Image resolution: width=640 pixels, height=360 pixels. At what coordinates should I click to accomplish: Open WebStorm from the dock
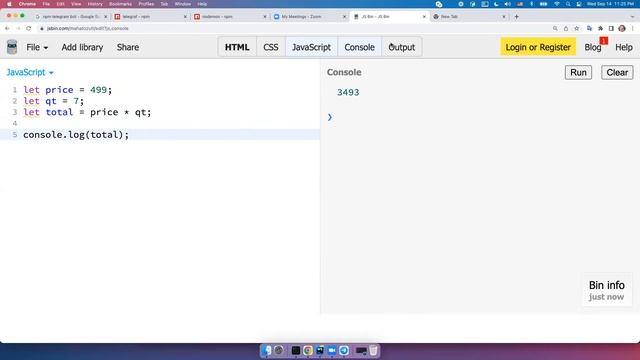click(320, 350)
